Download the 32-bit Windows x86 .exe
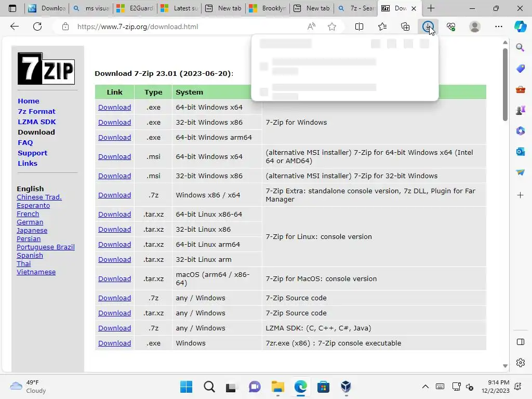This screenshot has height=399, width=532. pos(114,122)
